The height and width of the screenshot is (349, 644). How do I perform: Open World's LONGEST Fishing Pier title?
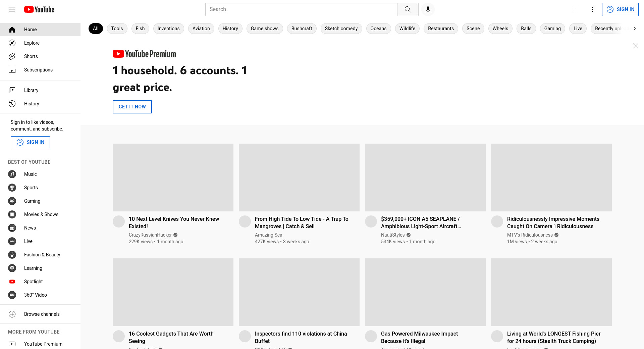click(554, 337)
